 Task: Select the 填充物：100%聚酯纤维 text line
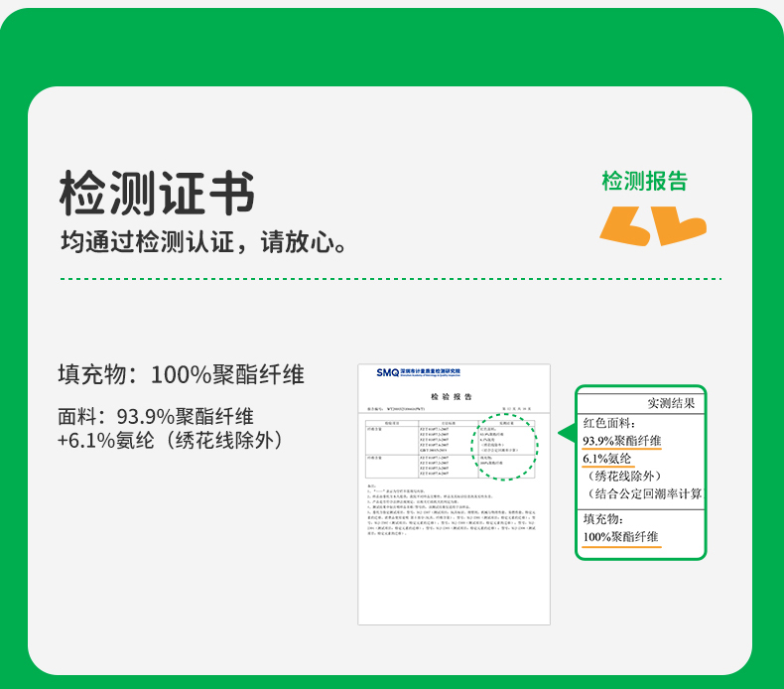tap(181, 375)
